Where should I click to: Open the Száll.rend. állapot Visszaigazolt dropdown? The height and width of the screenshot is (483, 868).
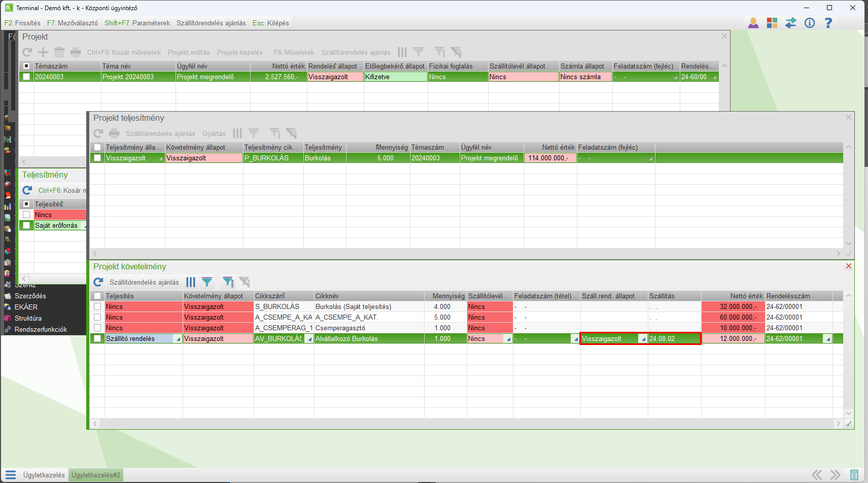pyautogui.click(x=643, y=339)
